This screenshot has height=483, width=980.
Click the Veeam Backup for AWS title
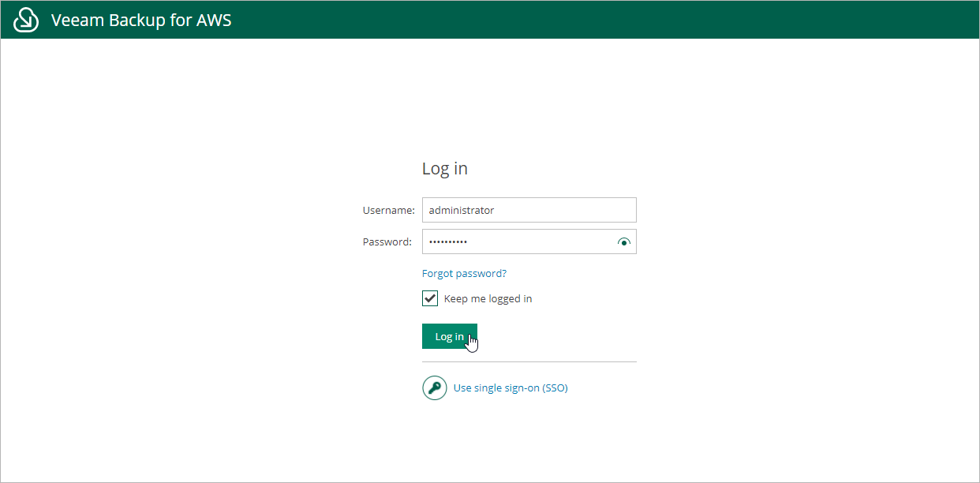[141, 20]
